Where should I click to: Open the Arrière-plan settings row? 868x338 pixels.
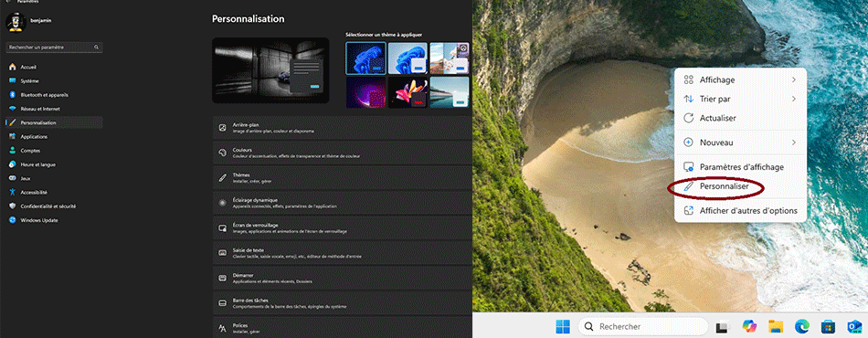(342, 128)
